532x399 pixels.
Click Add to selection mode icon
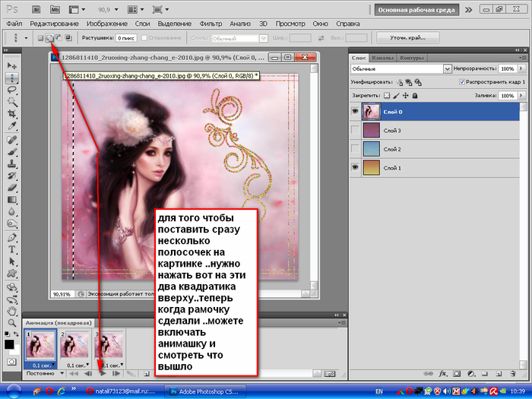tap(49, 38)
